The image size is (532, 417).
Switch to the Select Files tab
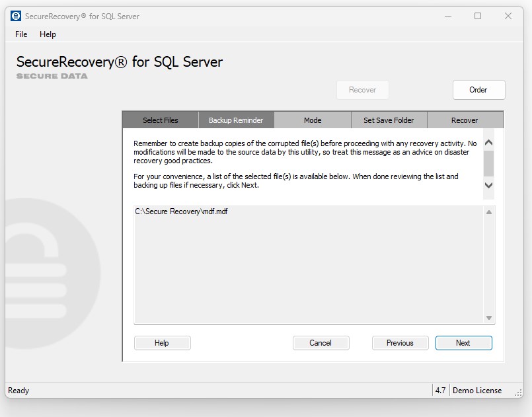[x=161, y=120]
